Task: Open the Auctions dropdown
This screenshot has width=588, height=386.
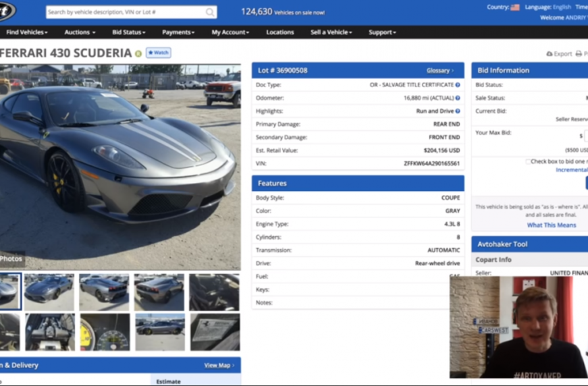Action: 80,32
